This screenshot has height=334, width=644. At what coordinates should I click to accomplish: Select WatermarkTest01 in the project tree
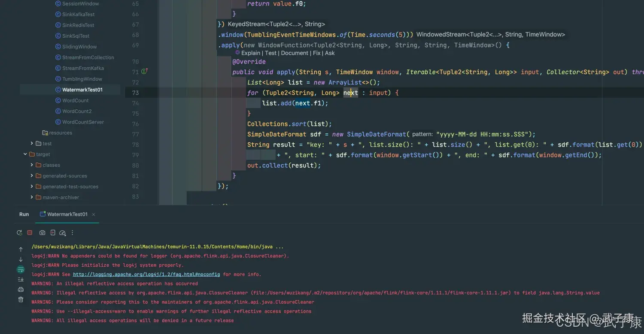(x=82, y=90)
